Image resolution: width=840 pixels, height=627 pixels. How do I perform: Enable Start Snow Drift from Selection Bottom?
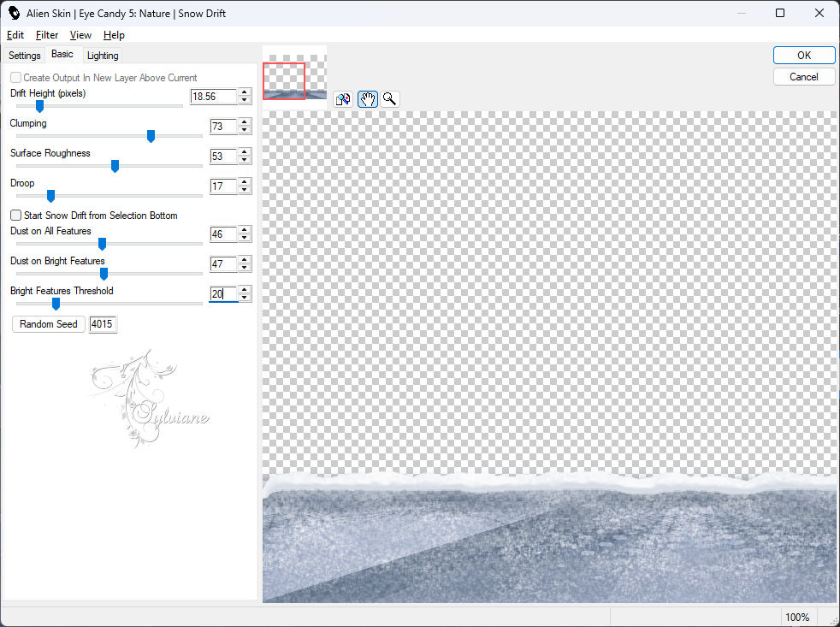coord(16,216)
